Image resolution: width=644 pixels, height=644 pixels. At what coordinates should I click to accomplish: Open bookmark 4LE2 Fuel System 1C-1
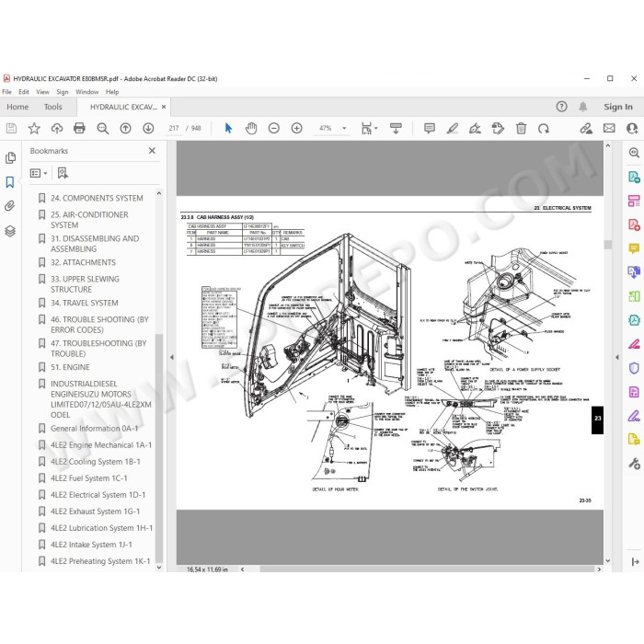pos(88,478)
